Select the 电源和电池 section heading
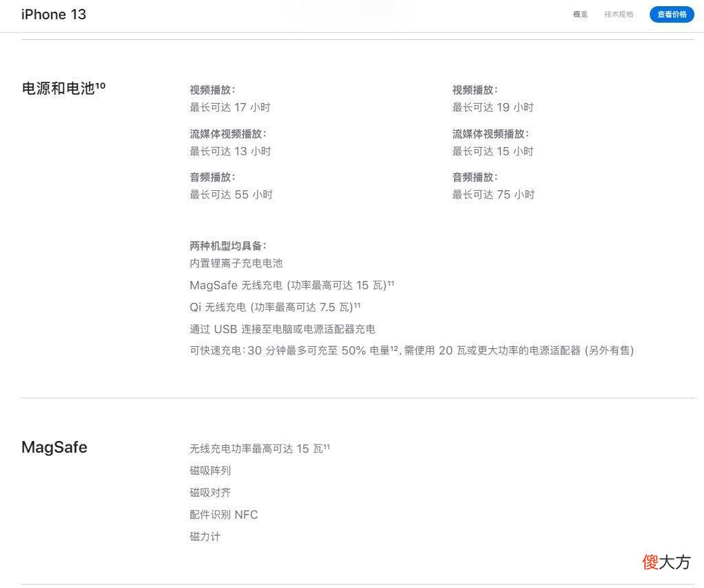 pyautogui.click(x=63, y=88)
